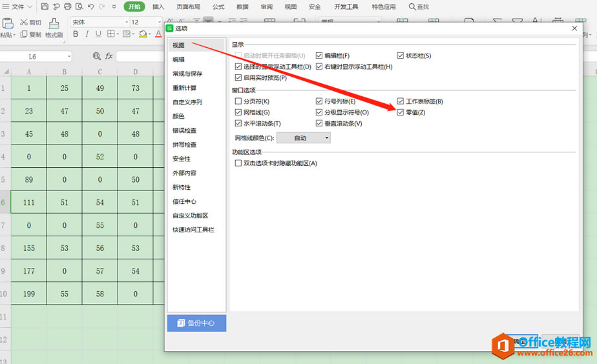597x364 pixels.
Task: Toggle 右键时显示浮动工具栏(H) checkbox
Action: [319, 66]
